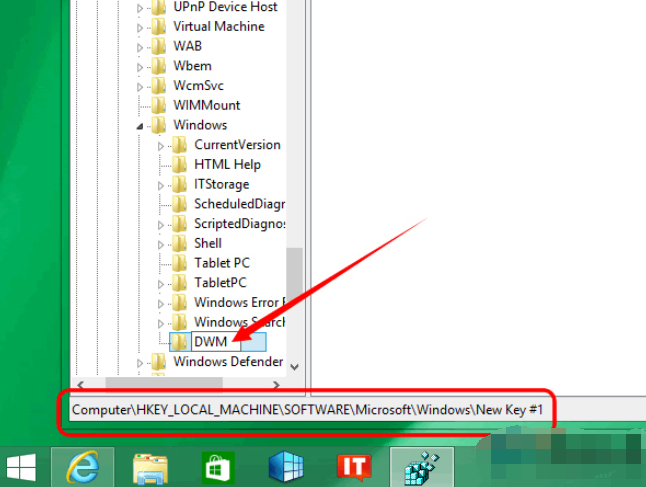Click the DWM key name edit field
Viewport: 646px width, 487px height.
pos(216,342)
